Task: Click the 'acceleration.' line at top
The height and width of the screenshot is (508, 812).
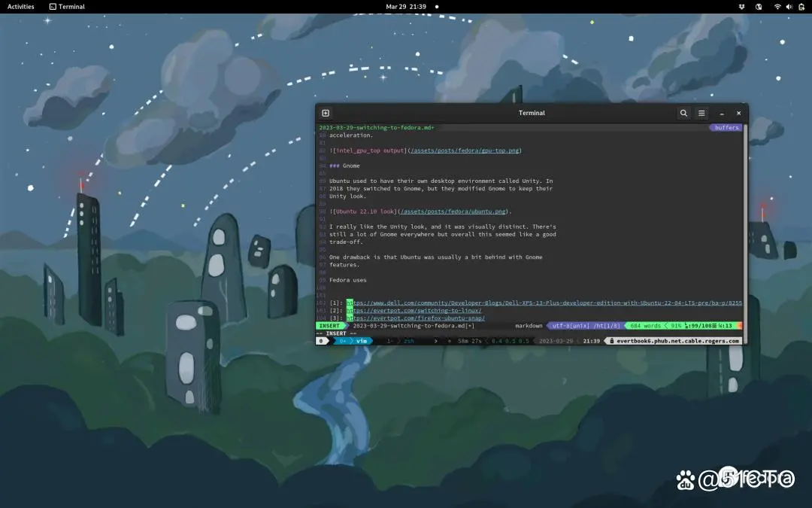Action: point(350,135)
